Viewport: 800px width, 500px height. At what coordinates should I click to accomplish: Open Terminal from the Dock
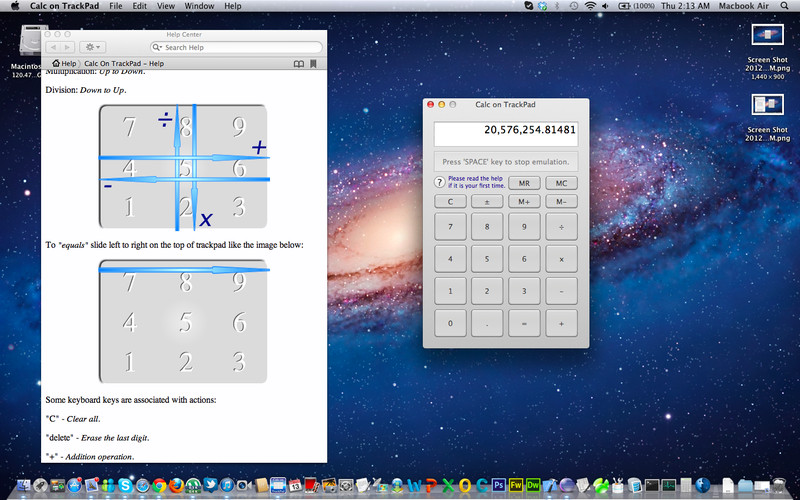[x=652, y=485]
